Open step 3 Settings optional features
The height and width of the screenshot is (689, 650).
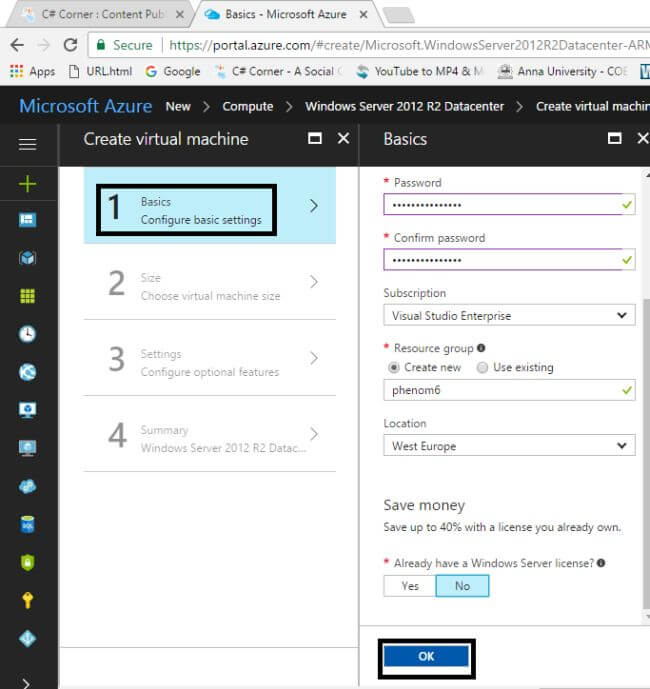pyautogui.click(x=210, y=358)
